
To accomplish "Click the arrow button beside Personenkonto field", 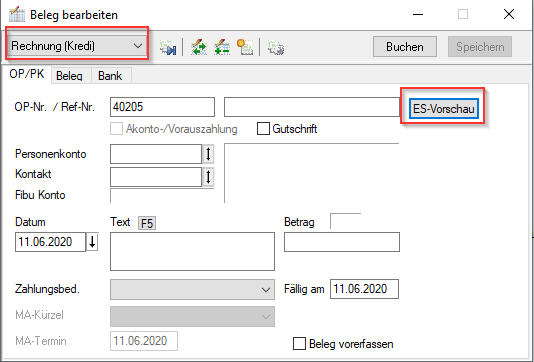I will [x=208, y=154].
